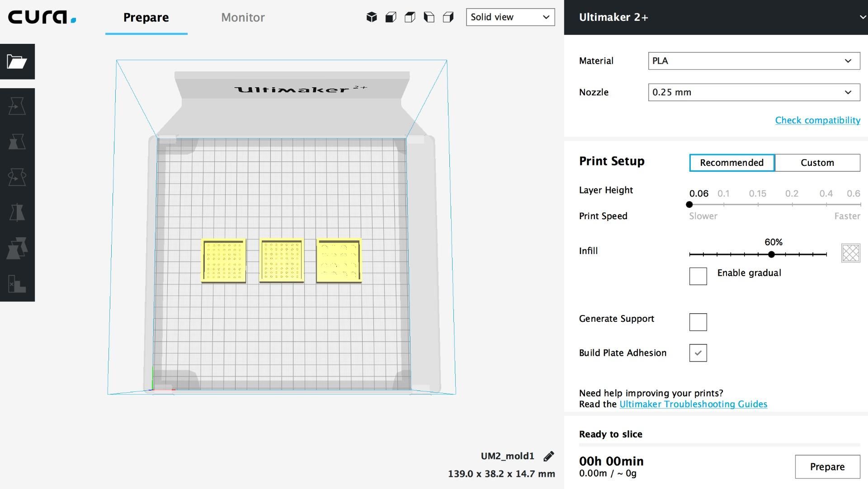868x489 pixels.
Task: Select the Move tool in sidebar
Action: tap(17, 106)
